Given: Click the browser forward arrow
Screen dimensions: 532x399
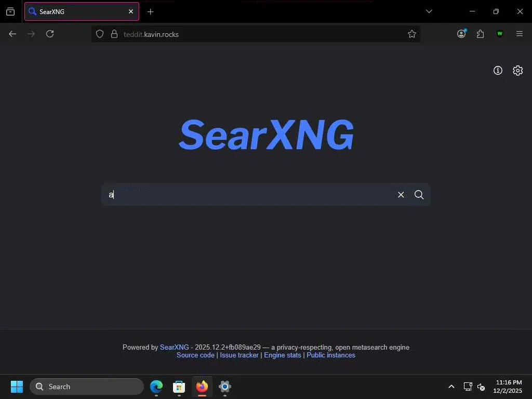Looking at the screenshot, I should point(31,34).
